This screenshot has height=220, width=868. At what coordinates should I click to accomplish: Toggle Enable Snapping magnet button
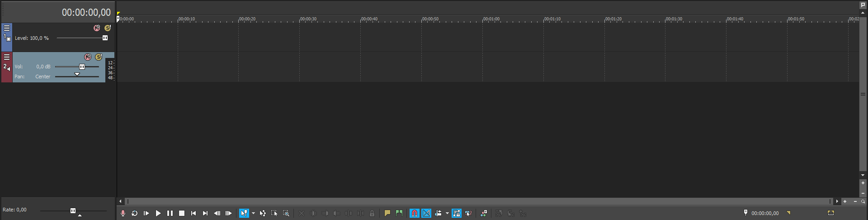coord(415,213)
